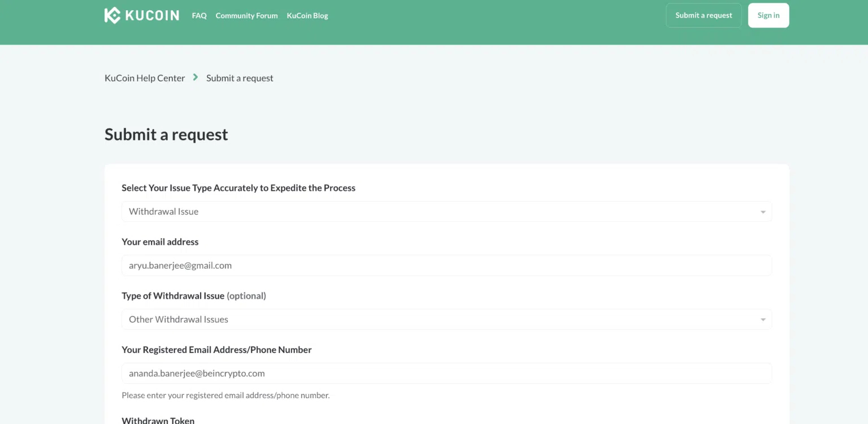This screenshot has width=868, height=424.
Task: Click the Withdrawal Issue type dropdown arrow
Action: coord(763,320)
